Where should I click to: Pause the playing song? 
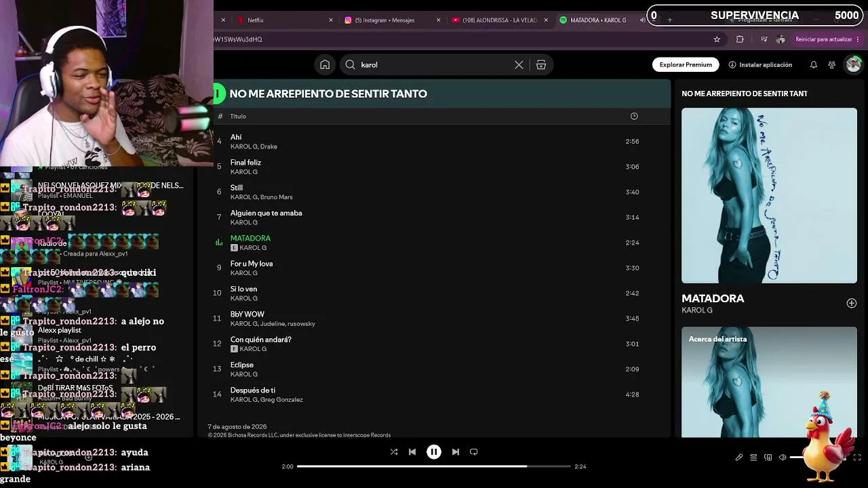tap(434, 451)
